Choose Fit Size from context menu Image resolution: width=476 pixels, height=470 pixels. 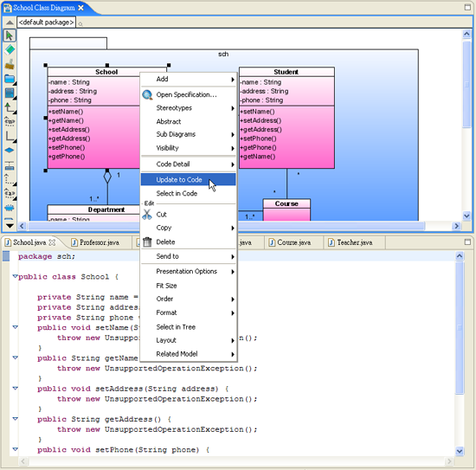(x=188, y=286)
